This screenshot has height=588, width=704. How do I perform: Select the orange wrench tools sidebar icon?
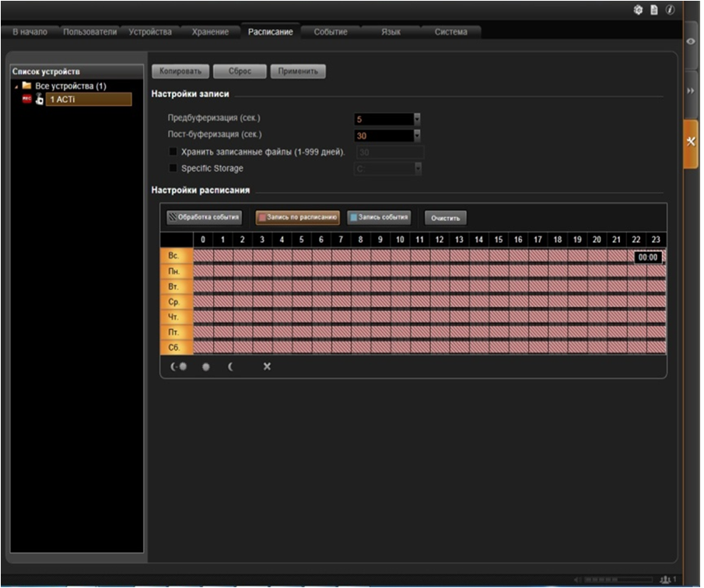[x=691, y=142]
